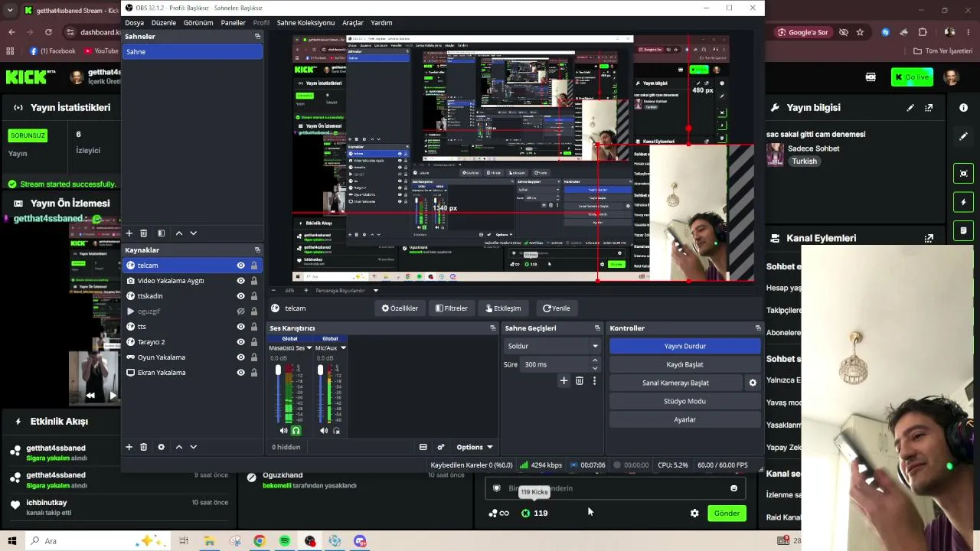The image size is (980, 551).
Task: Delete selected source with Kaynaklar trash icon
Action: pos(143,447)
